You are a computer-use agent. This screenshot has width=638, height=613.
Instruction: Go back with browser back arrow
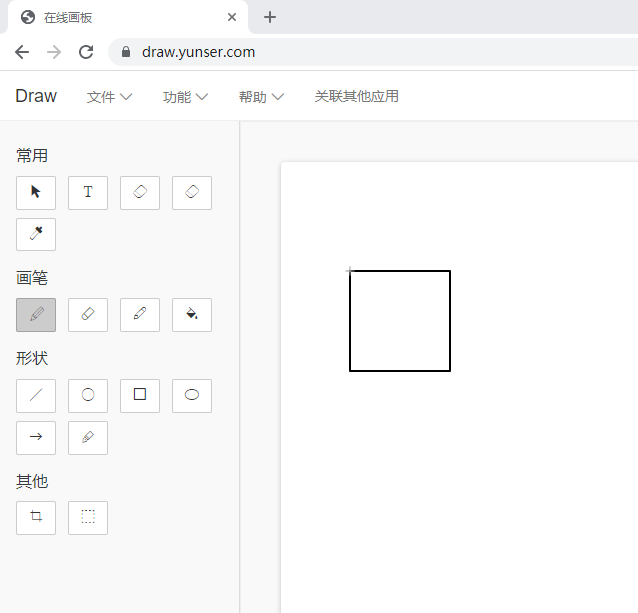coord(22,52)
